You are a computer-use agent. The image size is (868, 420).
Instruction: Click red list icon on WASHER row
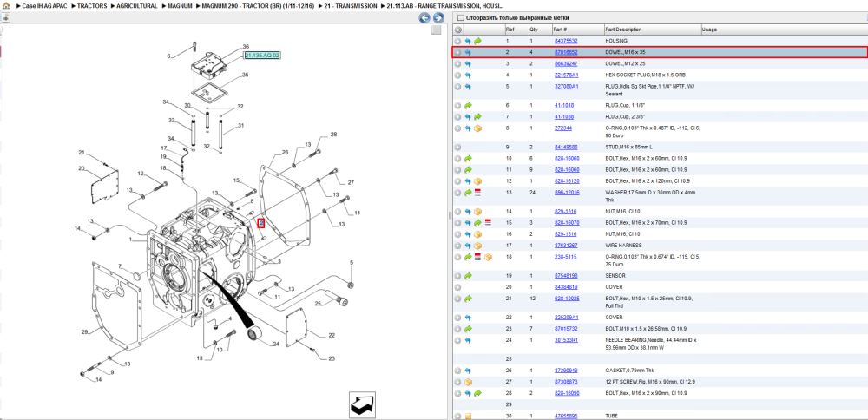coord(477,193)
